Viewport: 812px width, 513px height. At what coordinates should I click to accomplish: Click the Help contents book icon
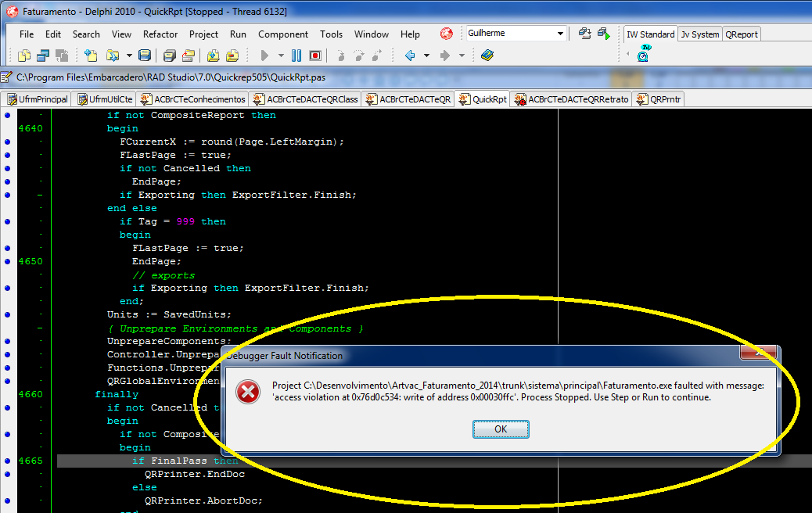[487, 56]
